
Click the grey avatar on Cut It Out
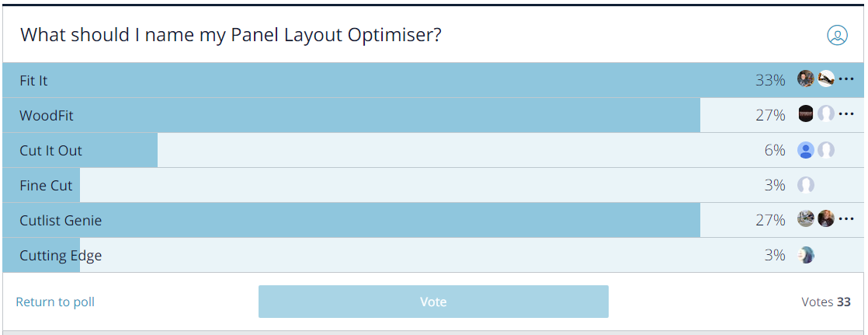coord(826,150)
